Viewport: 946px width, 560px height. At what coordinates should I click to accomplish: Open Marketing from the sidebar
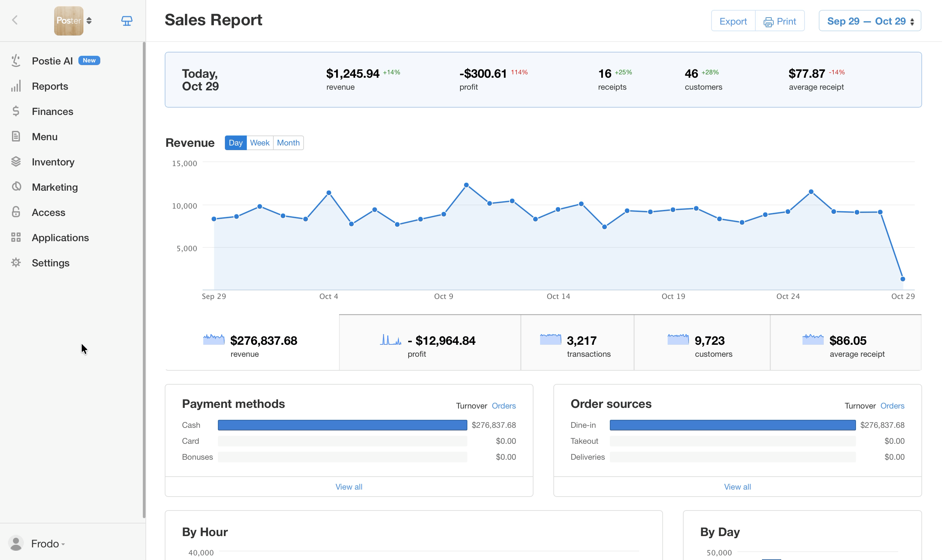[x=55, y=187]
